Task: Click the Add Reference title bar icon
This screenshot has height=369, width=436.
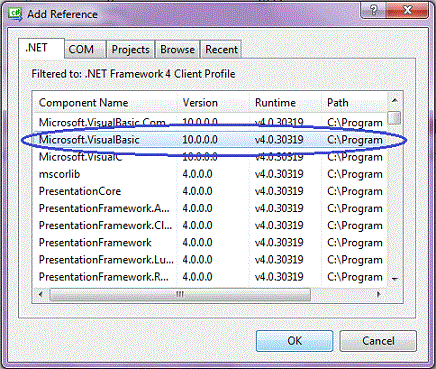Action: tap(15, 14)
